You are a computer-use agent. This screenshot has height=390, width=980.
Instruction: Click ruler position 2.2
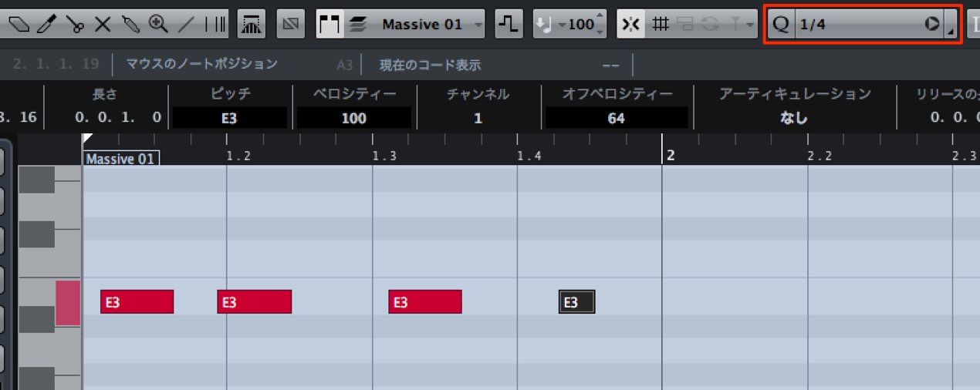(819, 156)
